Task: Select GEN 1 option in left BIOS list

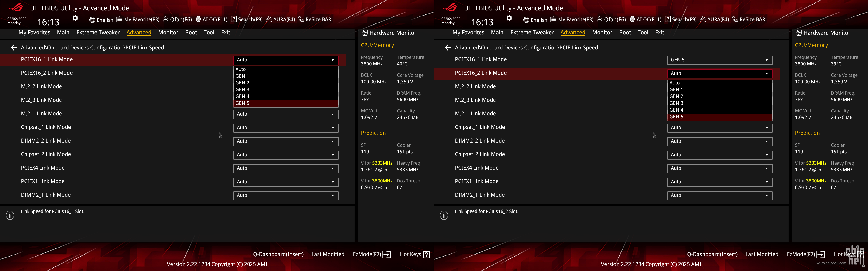Action: pyautogui.click(x=286, y=76)
